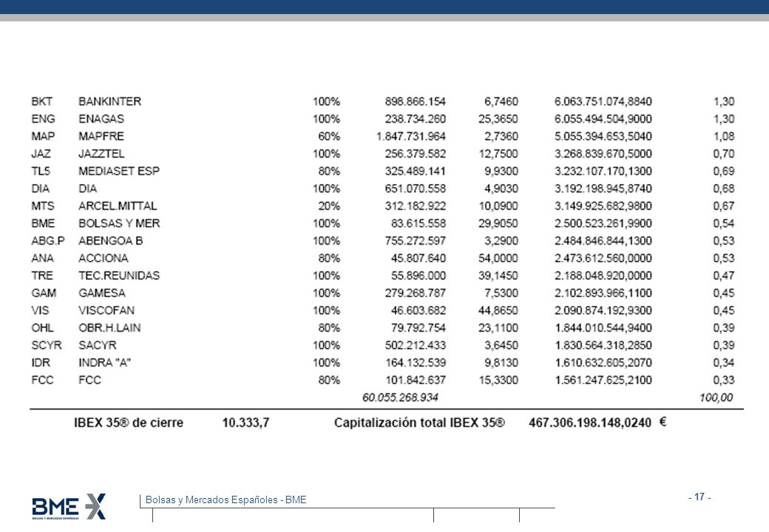Click BOLSAS Y MER company name
The image size is (769, 532).
click(x=119, y=223)
